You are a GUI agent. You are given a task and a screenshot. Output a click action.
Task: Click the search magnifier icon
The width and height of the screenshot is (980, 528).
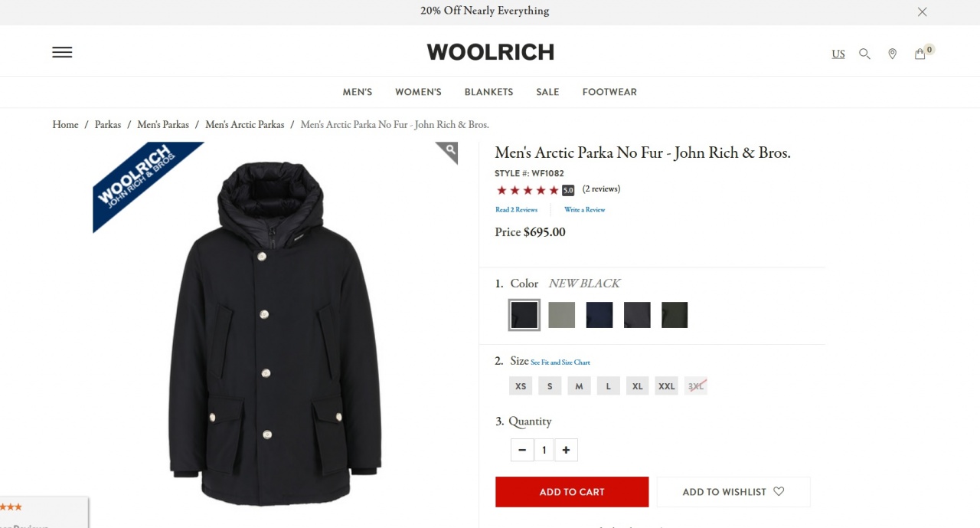[864, 54]
